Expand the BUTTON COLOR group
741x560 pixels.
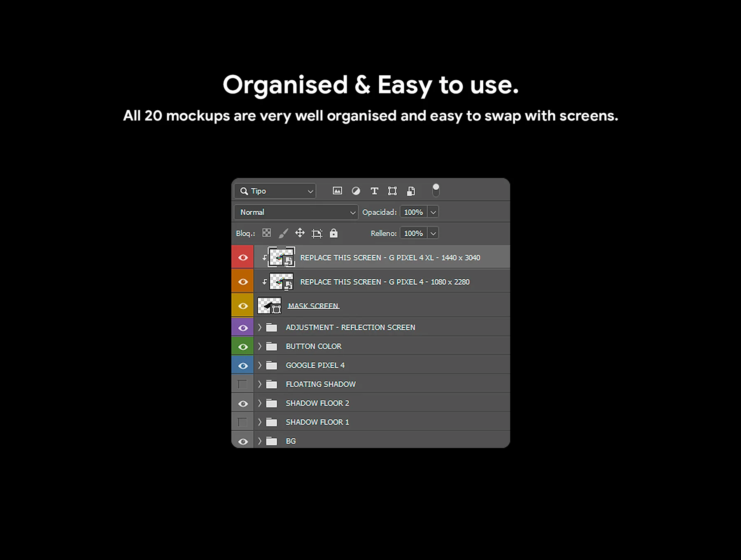click(260, 346)
